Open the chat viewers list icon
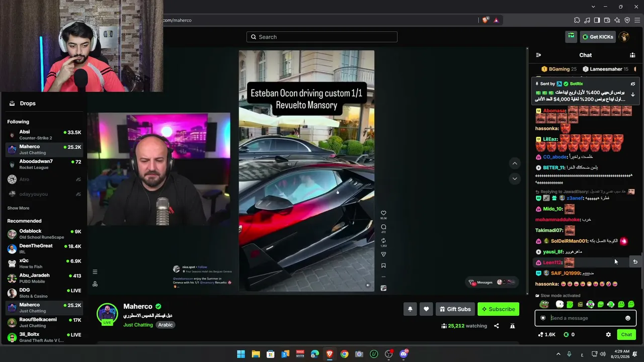The width and height of the screenshot is (644, 362). (x=632, y=55)
